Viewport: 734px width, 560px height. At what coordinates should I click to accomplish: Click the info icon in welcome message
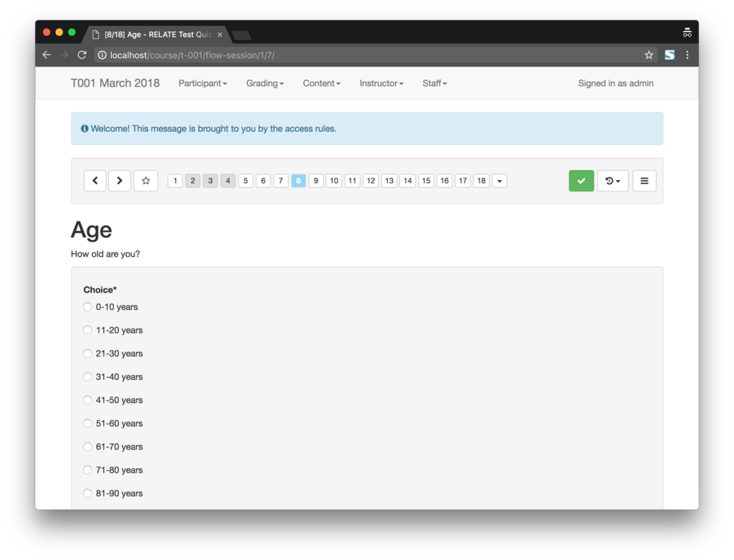pyautogui.click(x=85, y=128)
